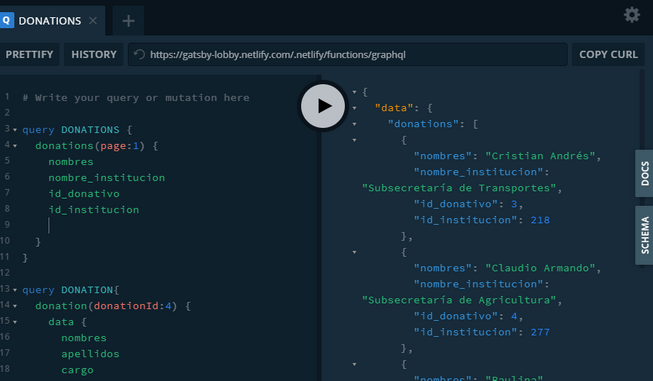Collapse the "data" object in results

pos(354,108)
